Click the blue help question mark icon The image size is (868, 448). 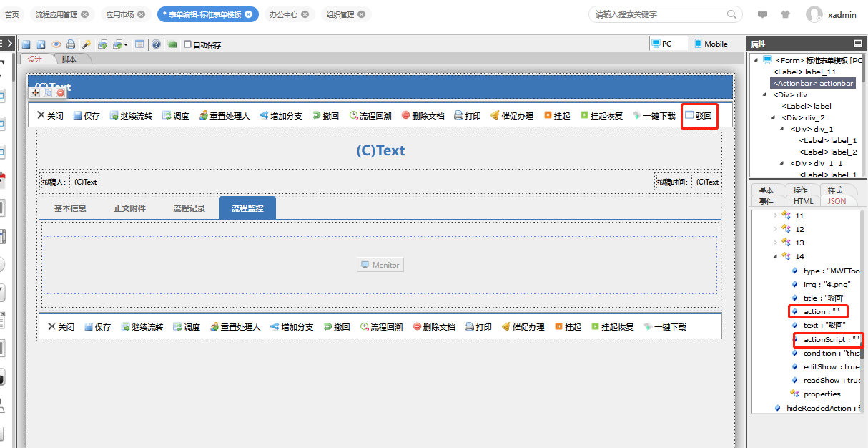(156, 44)
